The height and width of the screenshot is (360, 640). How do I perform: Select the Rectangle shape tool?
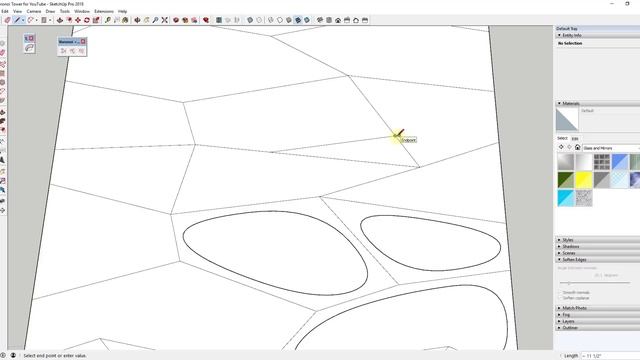[44, 20]
